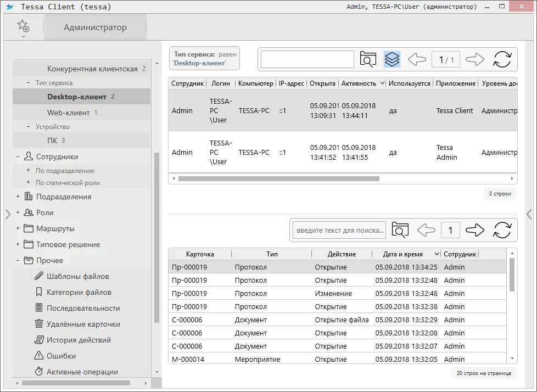Select the ПК device item

click(81, 141)
